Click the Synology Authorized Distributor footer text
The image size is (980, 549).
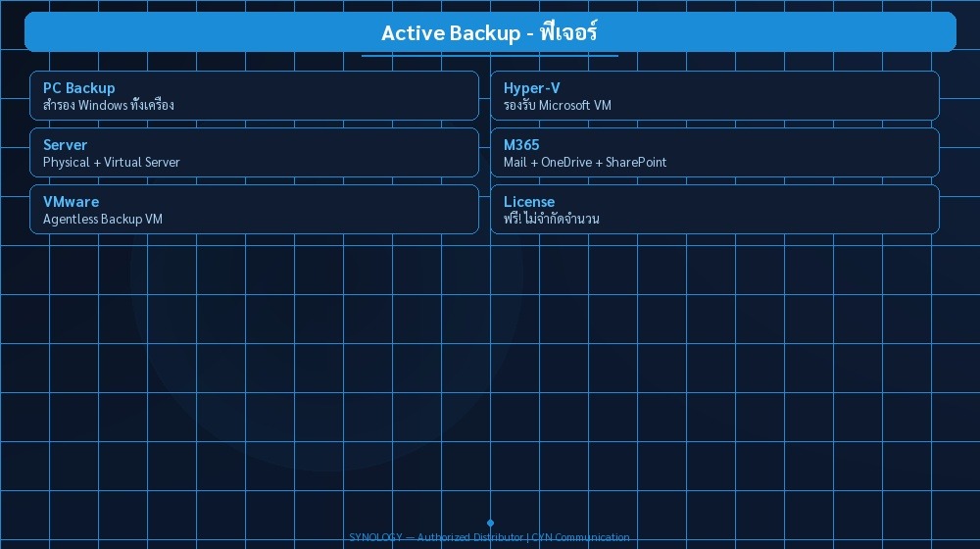(489, 537)
